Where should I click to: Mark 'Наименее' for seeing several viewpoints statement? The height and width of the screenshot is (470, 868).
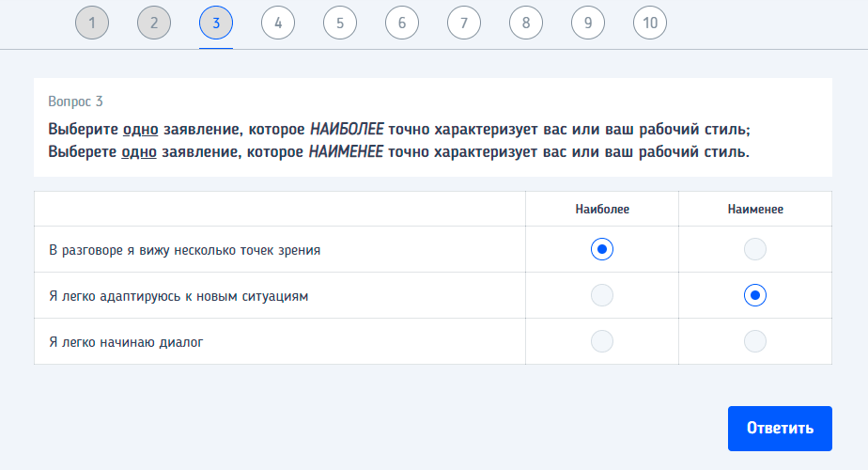[x=754, y=249]
